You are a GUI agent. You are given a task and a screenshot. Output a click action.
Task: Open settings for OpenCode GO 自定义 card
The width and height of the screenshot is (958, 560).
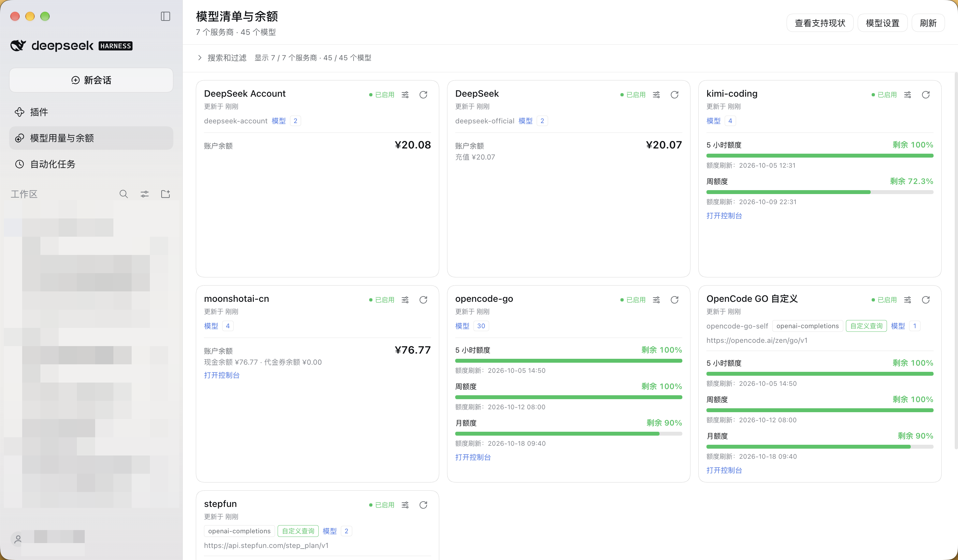(907, 300)
